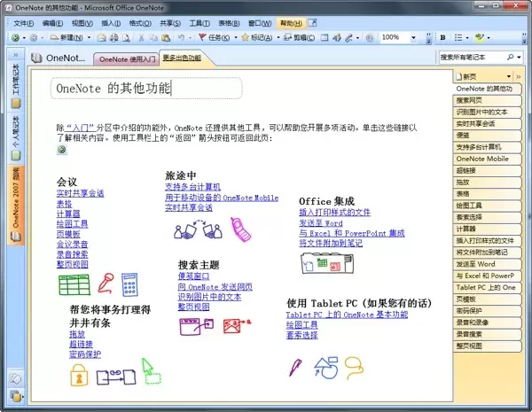Click the Cut scissors icon
Viewport: 532px width, 412px height.
tap(142, 37)
